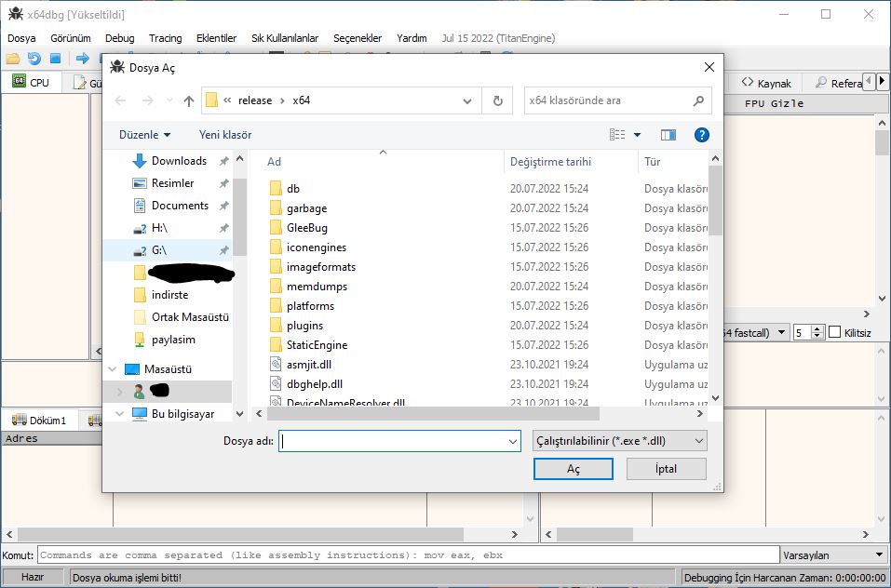891x588 pixels.
Task: Click the search magnifier icon
Action: click(698, 100)
